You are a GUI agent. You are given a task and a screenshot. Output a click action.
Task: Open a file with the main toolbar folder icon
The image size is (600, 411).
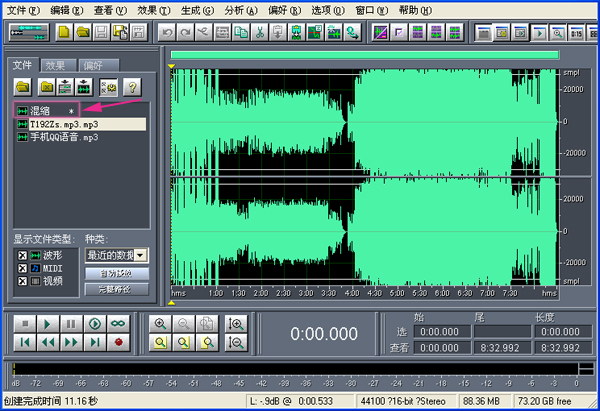coord(83,32)
